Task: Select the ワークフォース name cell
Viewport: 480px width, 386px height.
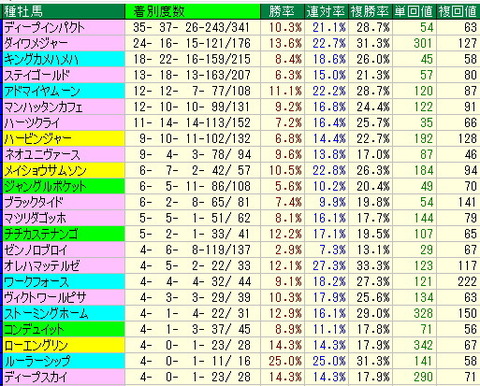Action: (64, 282)
